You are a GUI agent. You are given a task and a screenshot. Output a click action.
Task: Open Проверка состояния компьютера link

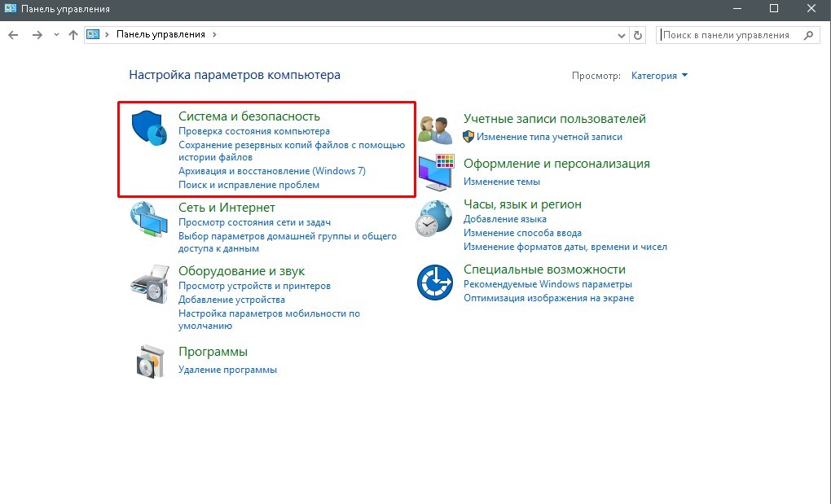254,131
